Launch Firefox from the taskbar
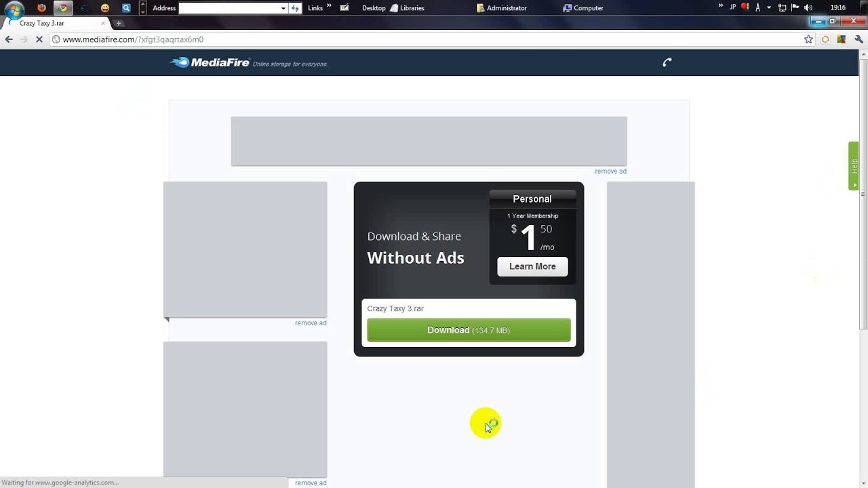This screenshot has height=488, width=868. 42,8
